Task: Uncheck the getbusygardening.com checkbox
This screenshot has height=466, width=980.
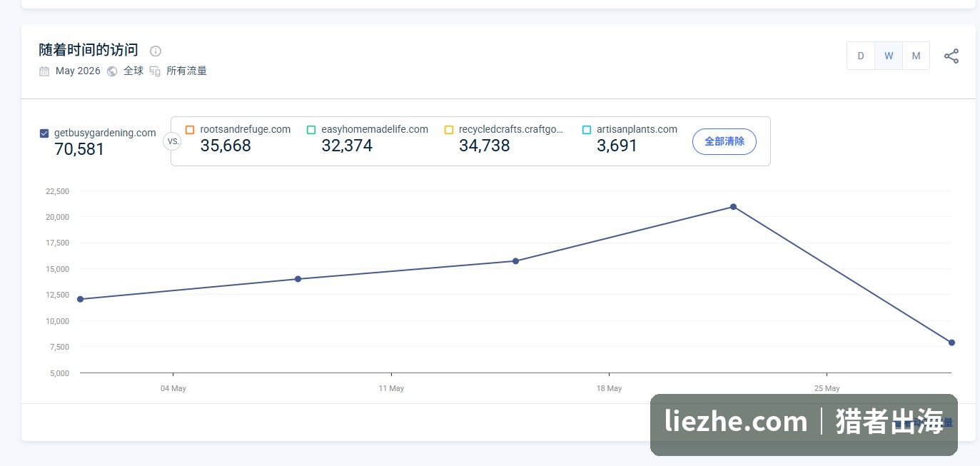Action: (x=44, y=133)
